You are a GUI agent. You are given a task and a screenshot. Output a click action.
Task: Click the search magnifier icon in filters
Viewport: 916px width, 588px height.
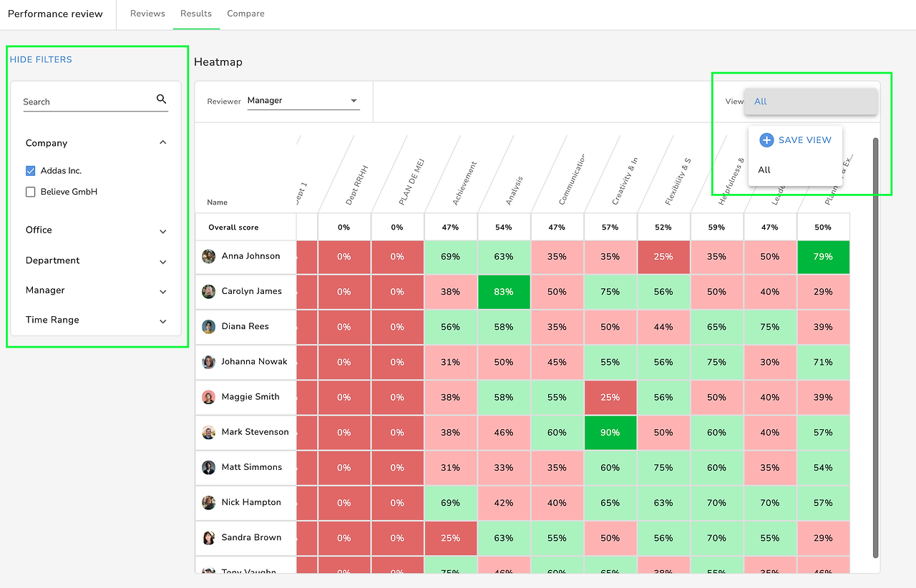point(161,99)
